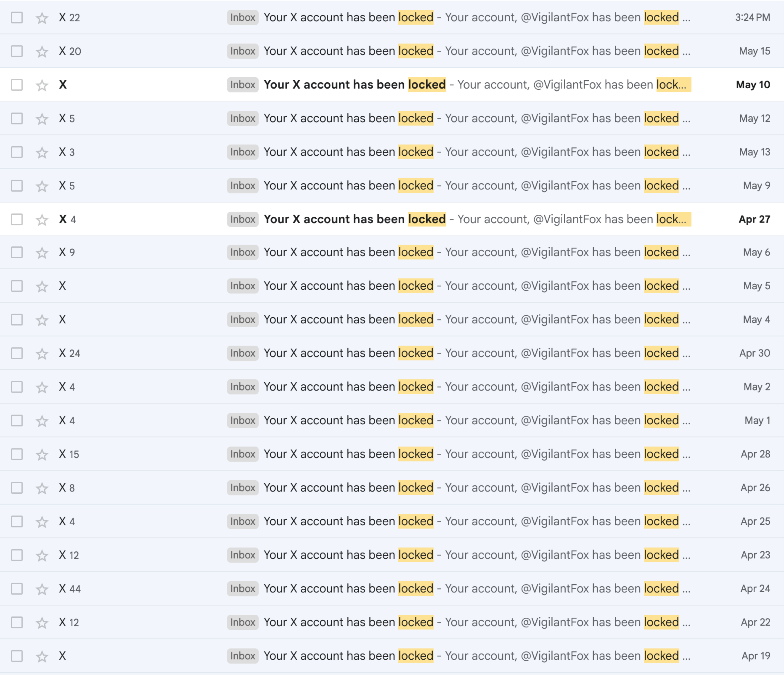Star the May 1 email
This screenshot has height=675, width=784.
[x=42, y=421]
